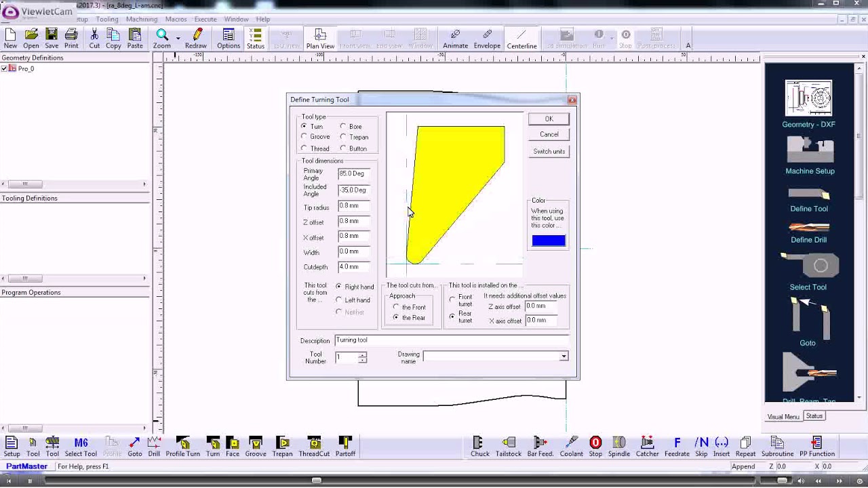The height and width of the screenshot is (488, 868).
Task: Toggle the Centerline toolbar icon
Action: click(x=521, y=39)
